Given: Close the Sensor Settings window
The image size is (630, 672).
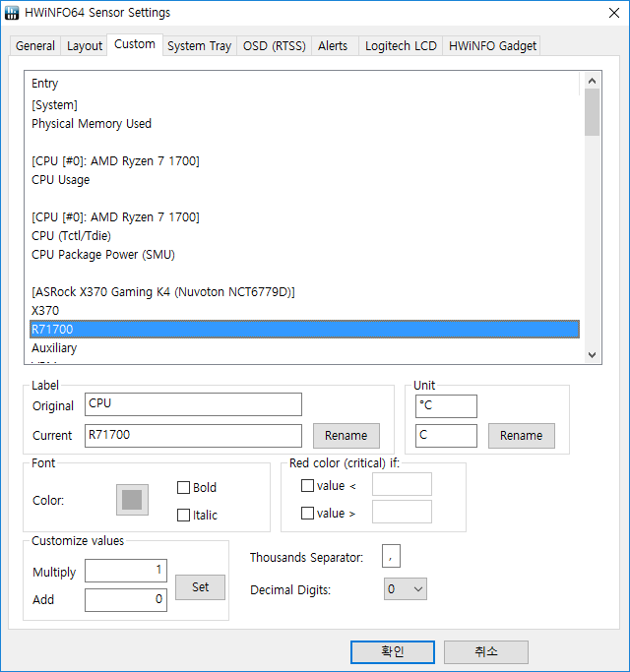Looking at the screenshot, I should (x=606, y=13).
